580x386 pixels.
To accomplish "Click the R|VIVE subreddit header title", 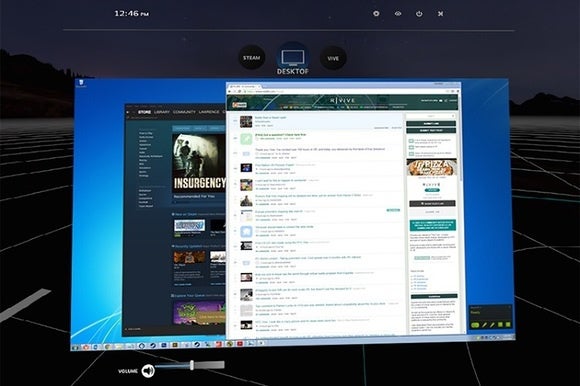I will coord(343,100).
